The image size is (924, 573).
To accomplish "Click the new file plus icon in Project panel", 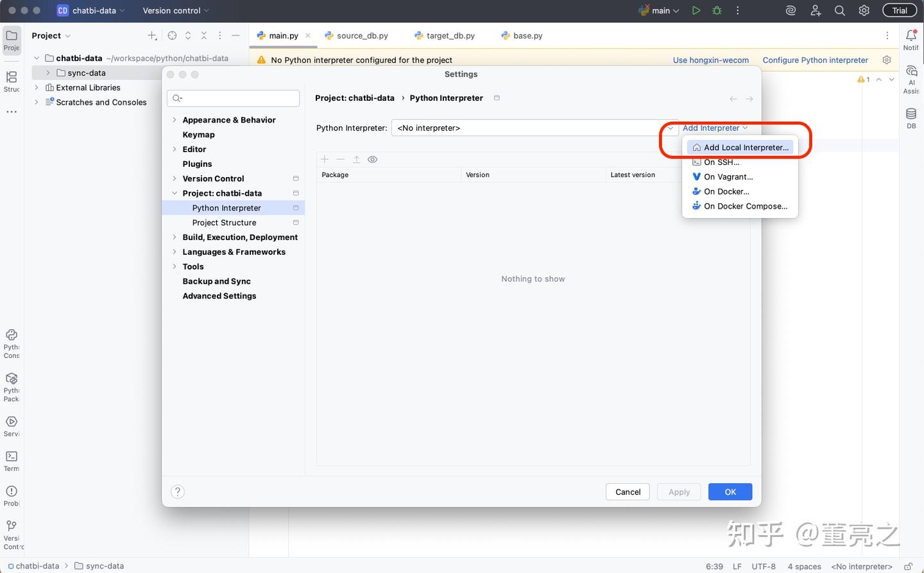I will click(x=152, y=36).
